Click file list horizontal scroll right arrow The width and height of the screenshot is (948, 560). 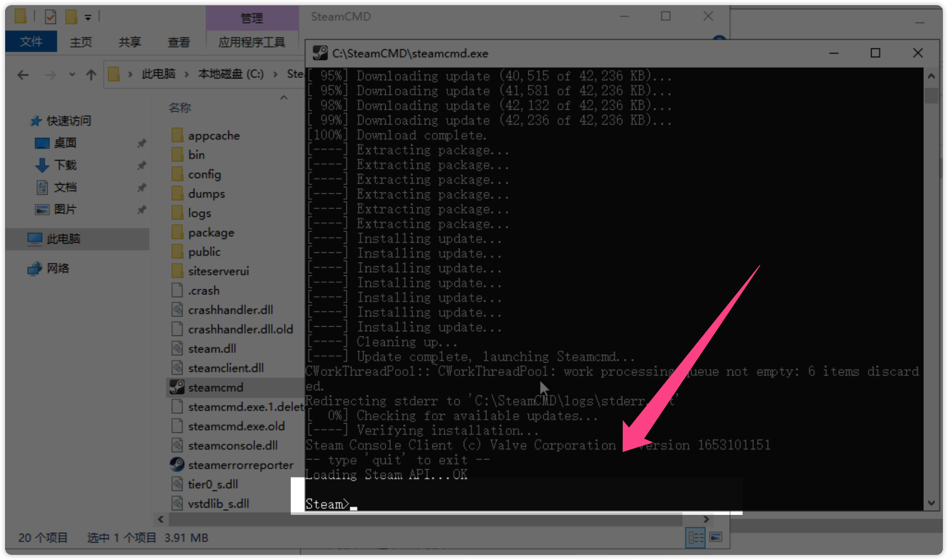coord(706,519)
